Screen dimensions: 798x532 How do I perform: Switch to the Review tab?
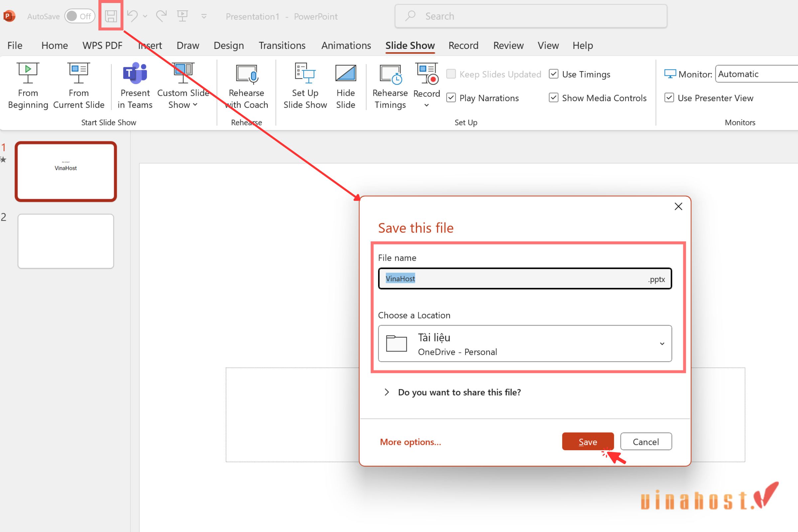(x=508, y=46)
